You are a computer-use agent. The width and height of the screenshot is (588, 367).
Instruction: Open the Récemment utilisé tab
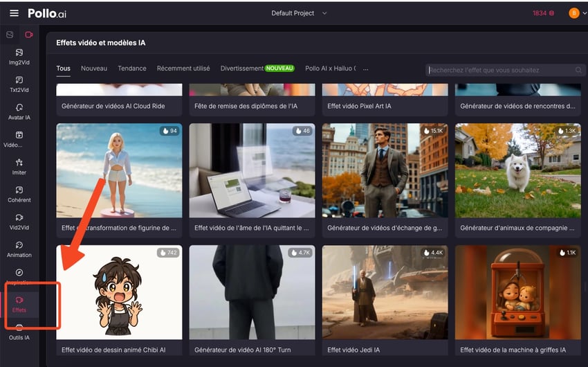pyautogui.click(x=183, y=69)
